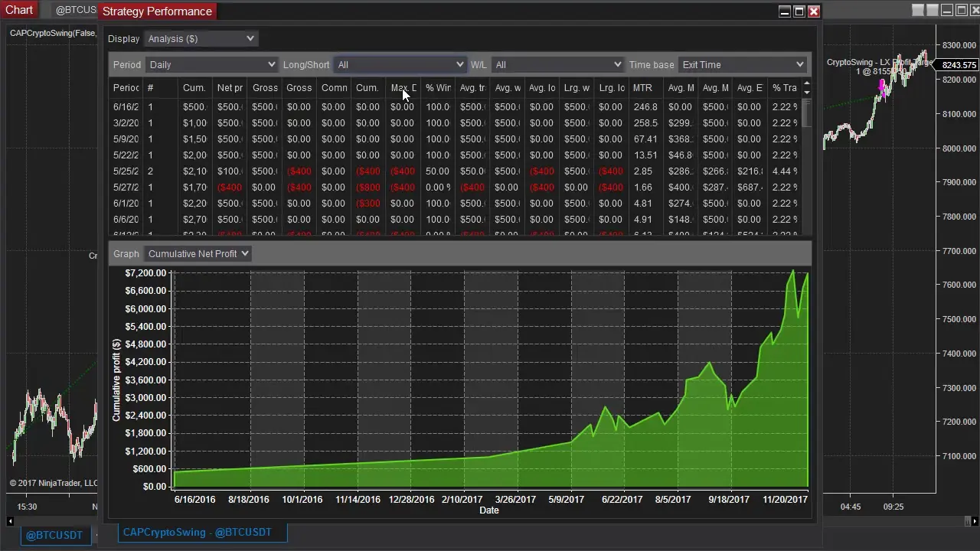Select the 5/22 period row

pos(455,155)
